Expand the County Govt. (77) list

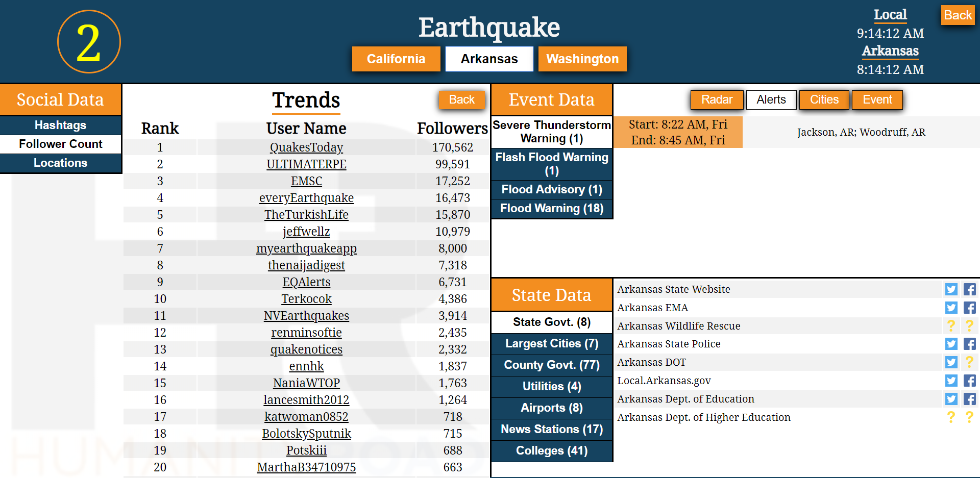point(551,365)
